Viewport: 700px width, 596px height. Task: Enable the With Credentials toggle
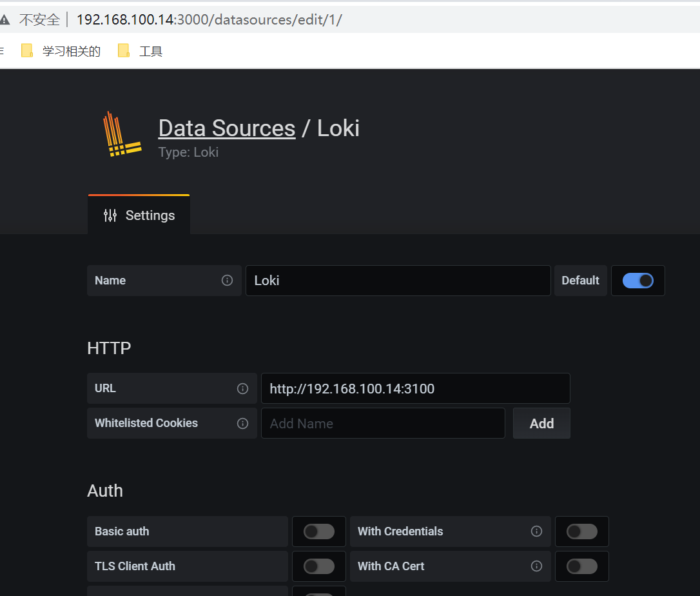(581, 531)
